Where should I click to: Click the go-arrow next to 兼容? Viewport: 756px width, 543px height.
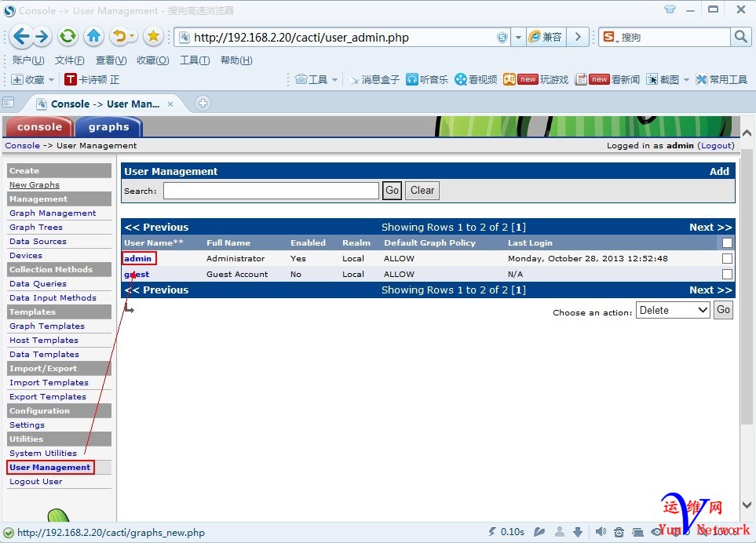tap(578, 37)
